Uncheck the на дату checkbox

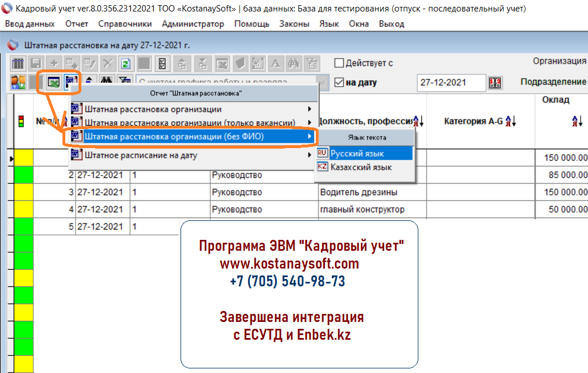(x=339, y=82)
